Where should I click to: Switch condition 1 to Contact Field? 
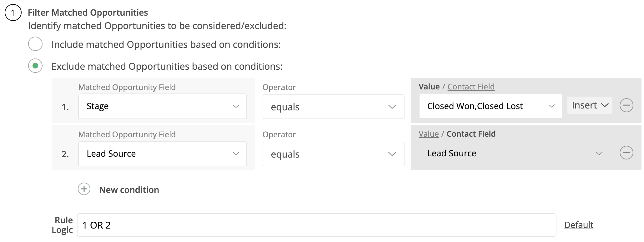pyautogui.click(x=471, y=87)
